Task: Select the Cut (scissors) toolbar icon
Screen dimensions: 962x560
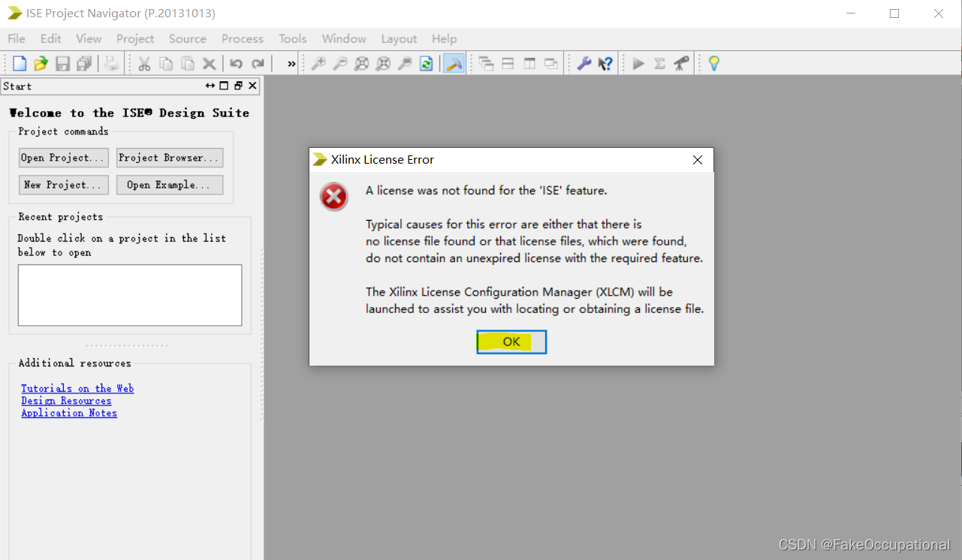Action: coord(144,63)
